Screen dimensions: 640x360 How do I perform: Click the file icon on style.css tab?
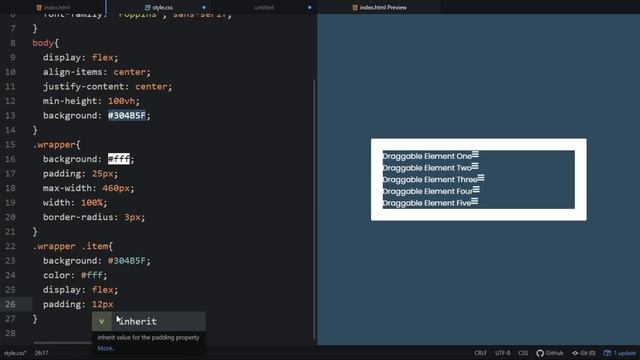(148, 7)
